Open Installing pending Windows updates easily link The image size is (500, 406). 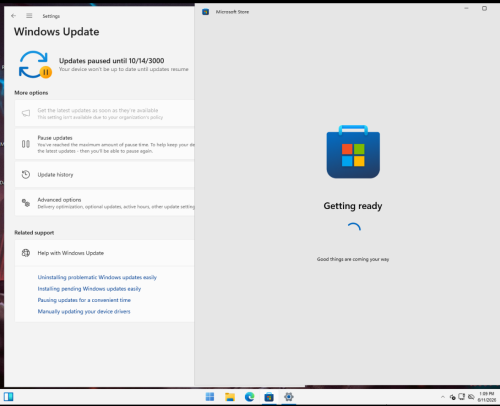(89, 289)
